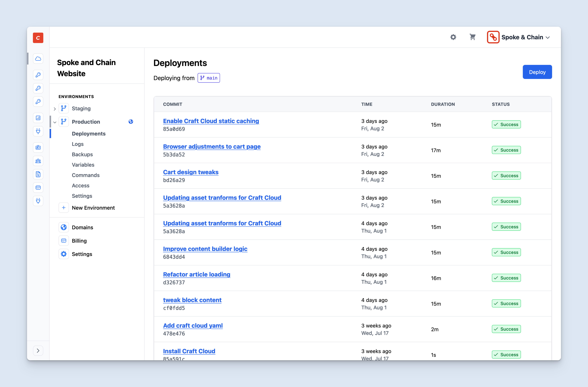Screen dimensions: 588x387
Task: Click the 17m duration value
Action: (x=436, y=150)
